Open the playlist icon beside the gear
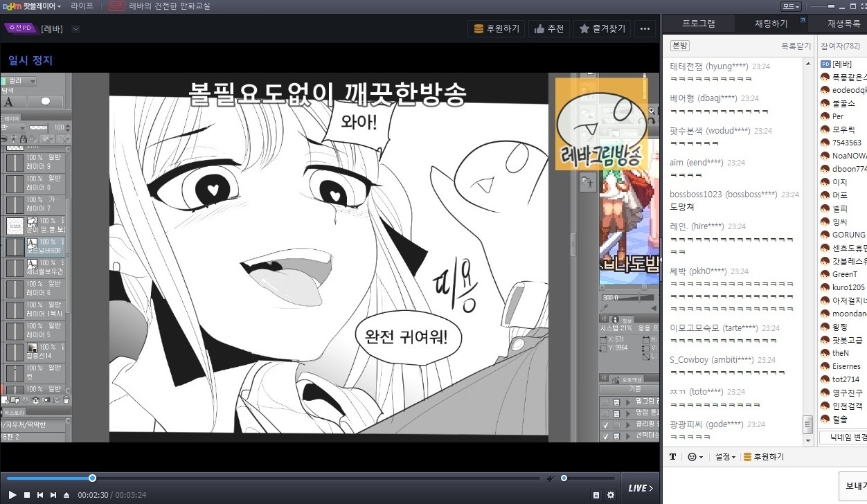The image size is (867, 504). point(596,495)
